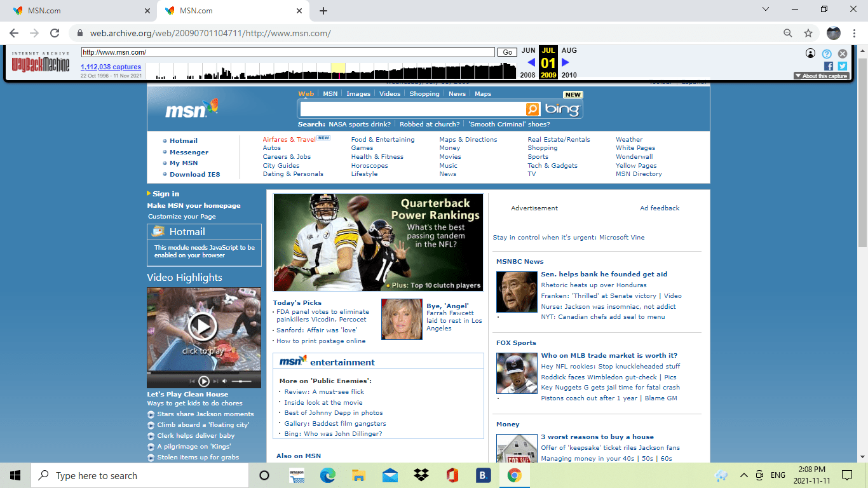Viewport: 868px width, 488px height.
Task: Adjust the video volume slider
Action: [x=241, y=381]
